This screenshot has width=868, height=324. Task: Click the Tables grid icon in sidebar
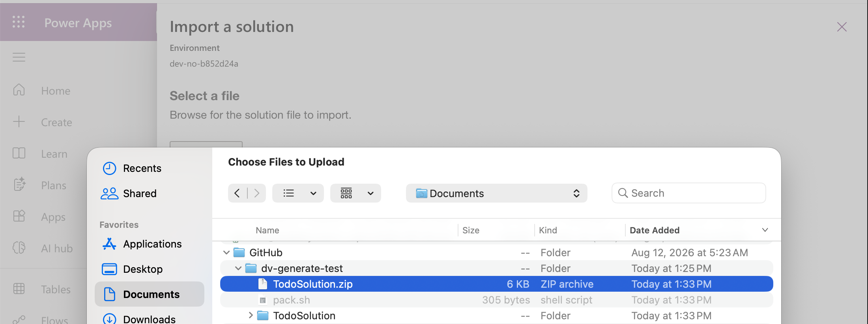pos(19,289)
